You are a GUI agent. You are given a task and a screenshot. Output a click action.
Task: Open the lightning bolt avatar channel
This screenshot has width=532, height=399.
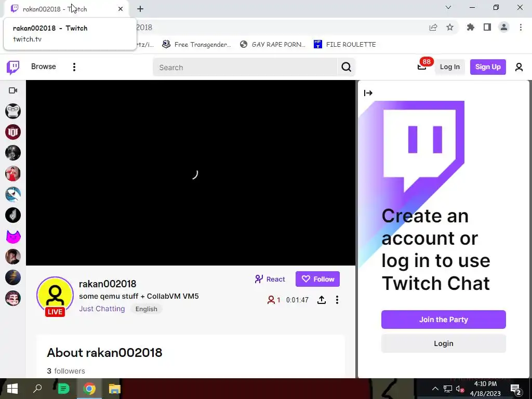tap(13, 277)
